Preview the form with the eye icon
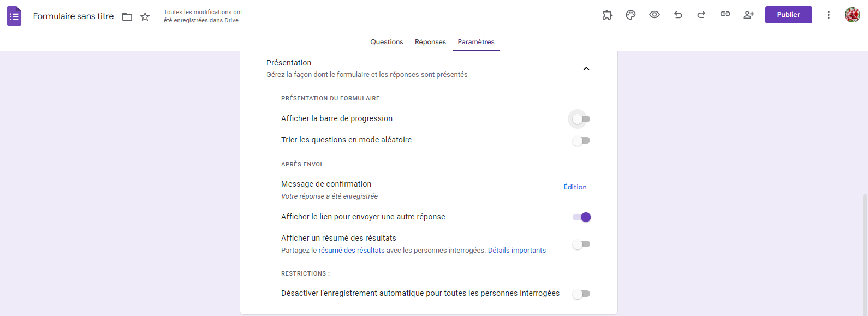Screen dimensions: 868x316 pos(654,15)
